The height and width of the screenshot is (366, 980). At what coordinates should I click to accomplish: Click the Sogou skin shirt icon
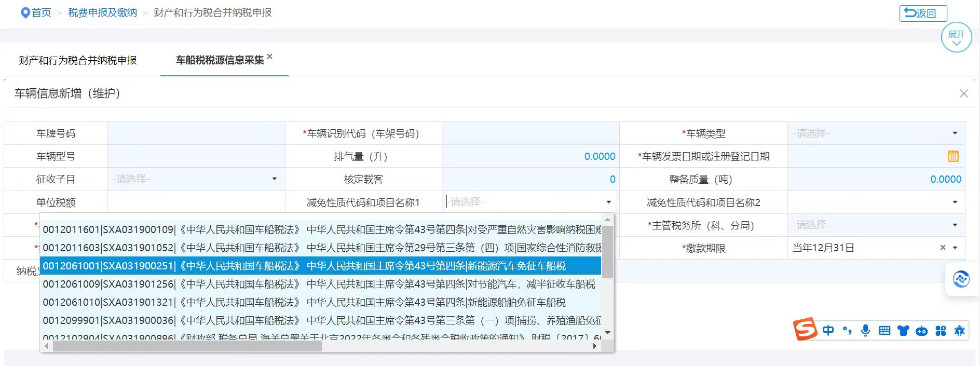tap(903, 331)
